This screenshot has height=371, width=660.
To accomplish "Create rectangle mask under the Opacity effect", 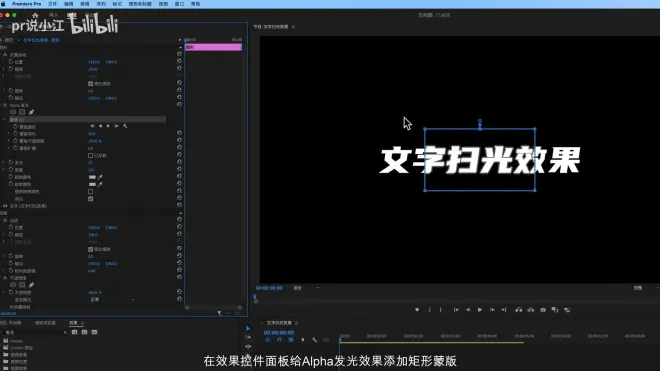I will pos(22,285).
